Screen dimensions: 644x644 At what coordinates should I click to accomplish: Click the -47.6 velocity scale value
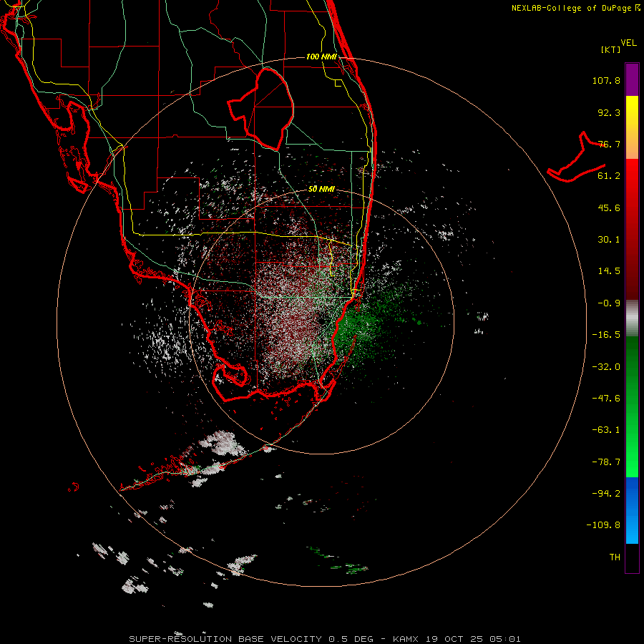606,399
